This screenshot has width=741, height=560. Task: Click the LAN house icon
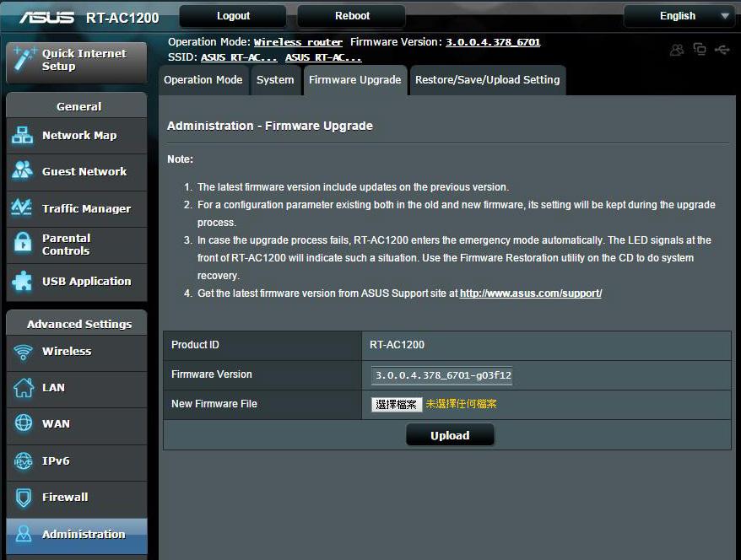pos(23,387)
